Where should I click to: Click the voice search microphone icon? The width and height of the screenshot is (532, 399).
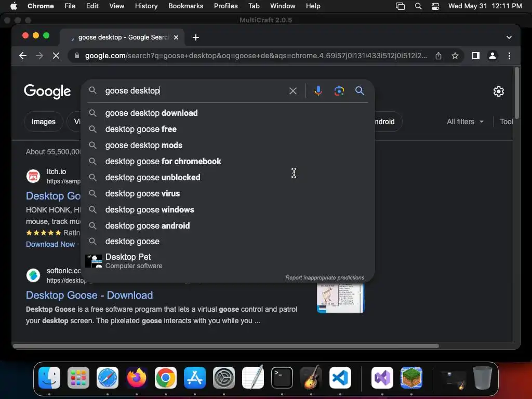point(318,91)
